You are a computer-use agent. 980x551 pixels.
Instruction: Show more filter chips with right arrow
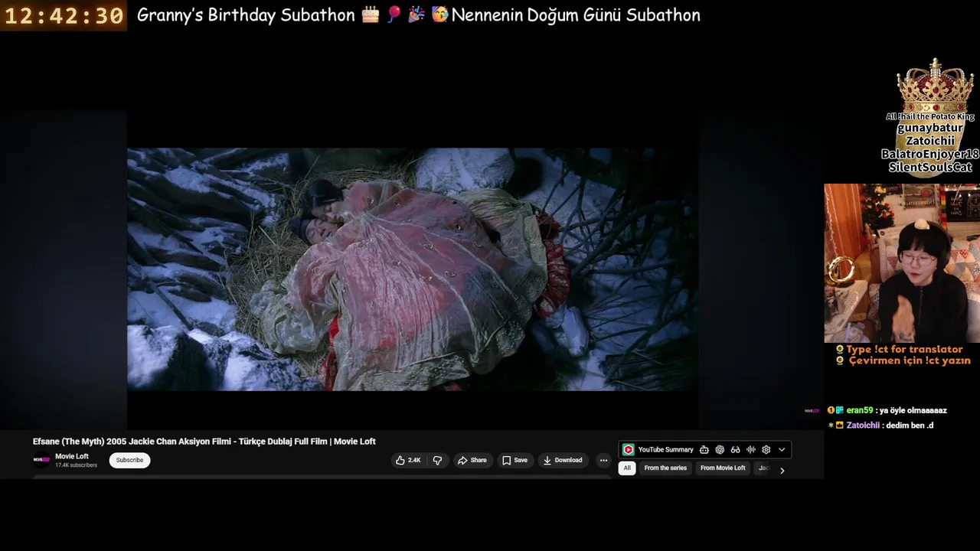point(782,470)
